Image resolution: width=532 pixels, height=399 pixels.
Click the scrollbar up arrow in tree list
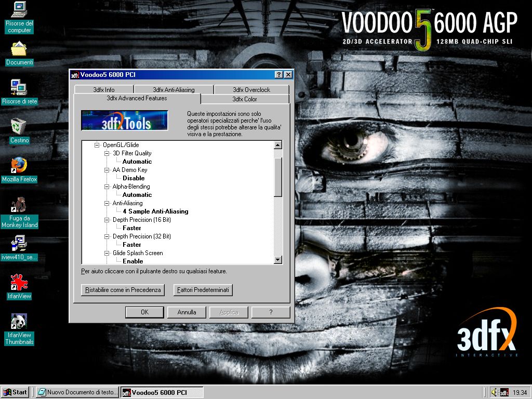coord(278,145)
